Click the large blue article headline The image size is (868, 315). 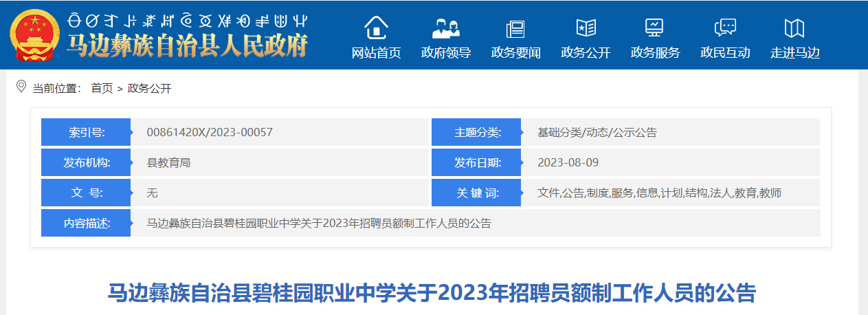[x=432, y=293]
